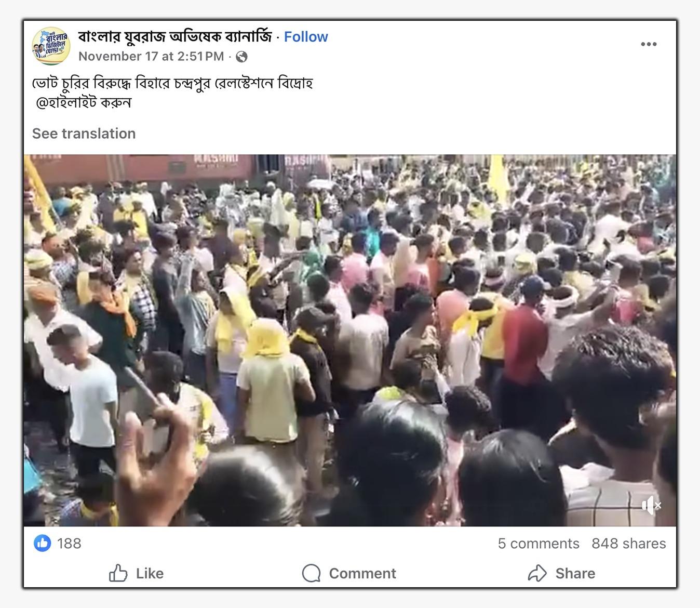Click the Share arrow icon
700x608 pixels.
pos(537,573)
